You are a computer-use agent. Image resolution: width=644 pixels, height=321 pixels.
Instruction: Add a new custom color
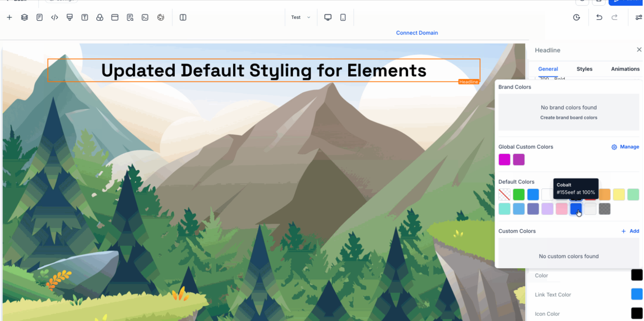(x=630, y=231)
